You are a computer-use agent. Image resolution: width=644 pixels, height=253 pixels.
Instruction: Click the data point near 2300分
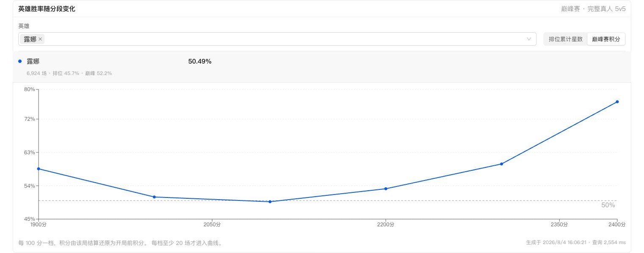(x=502, y=164)
